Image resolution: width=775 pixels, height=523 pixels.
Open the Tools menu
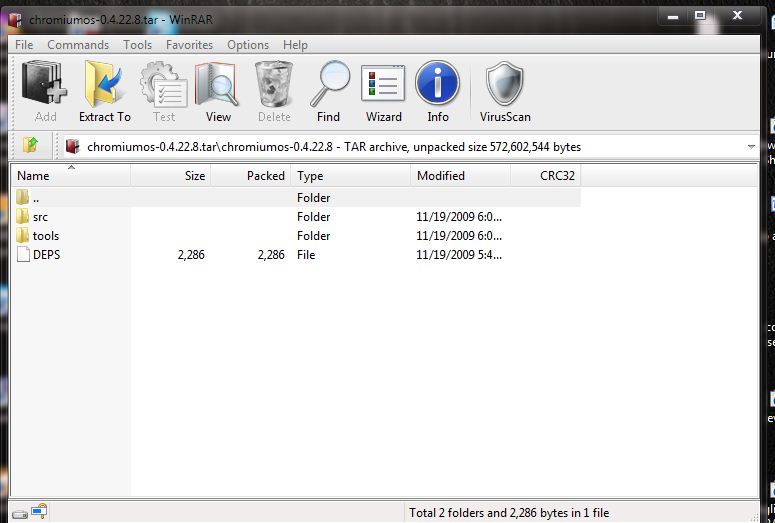coord(137,45)
